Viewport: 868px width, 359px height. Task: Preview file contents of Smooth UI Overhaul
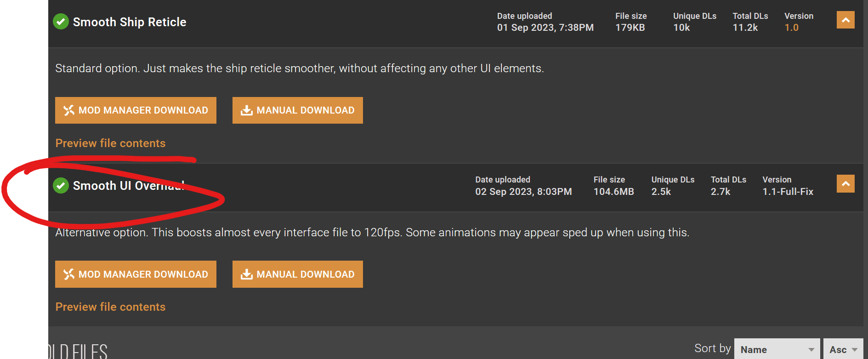point(110,307)
